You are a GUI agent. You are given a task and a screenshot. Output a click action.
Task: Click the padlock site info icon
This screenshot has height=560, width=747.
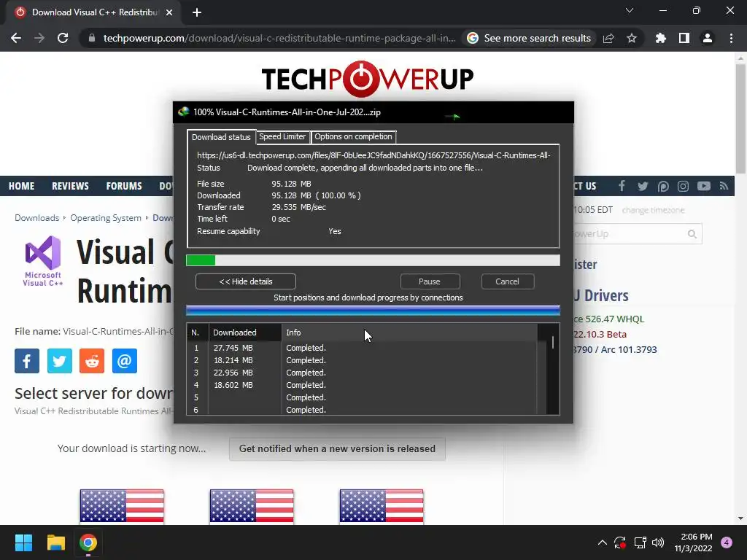pyautogui.click(x=92, y=38)
